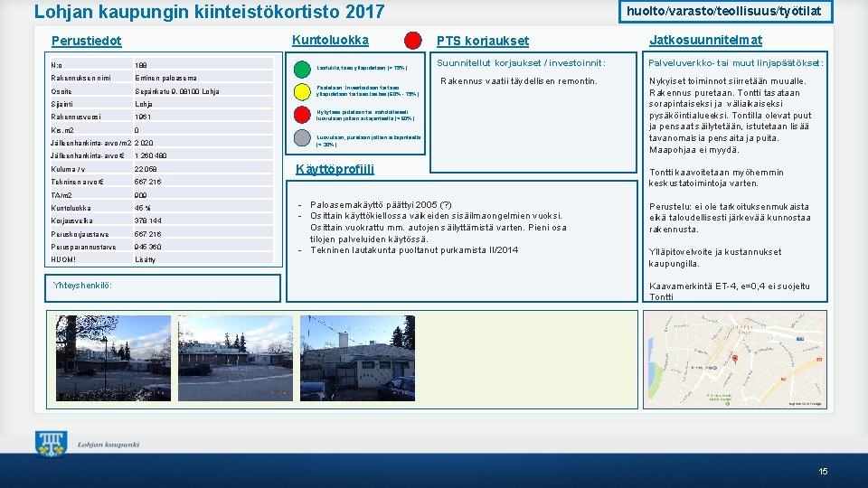Viewport: 868px width, 488px height.
Task: Select the 'Krs.m2' row value 0
Action: (x=137, y=130)
